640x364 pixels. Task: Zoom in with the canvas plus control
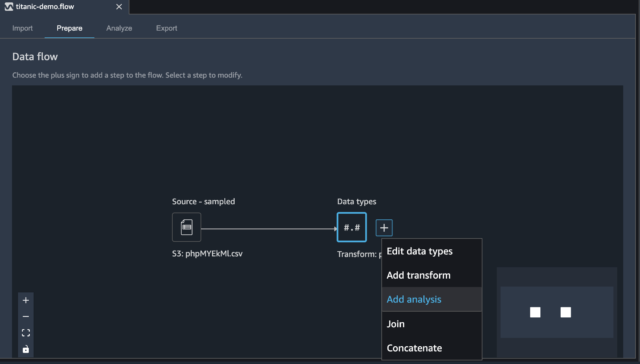[x=26, y=300]
